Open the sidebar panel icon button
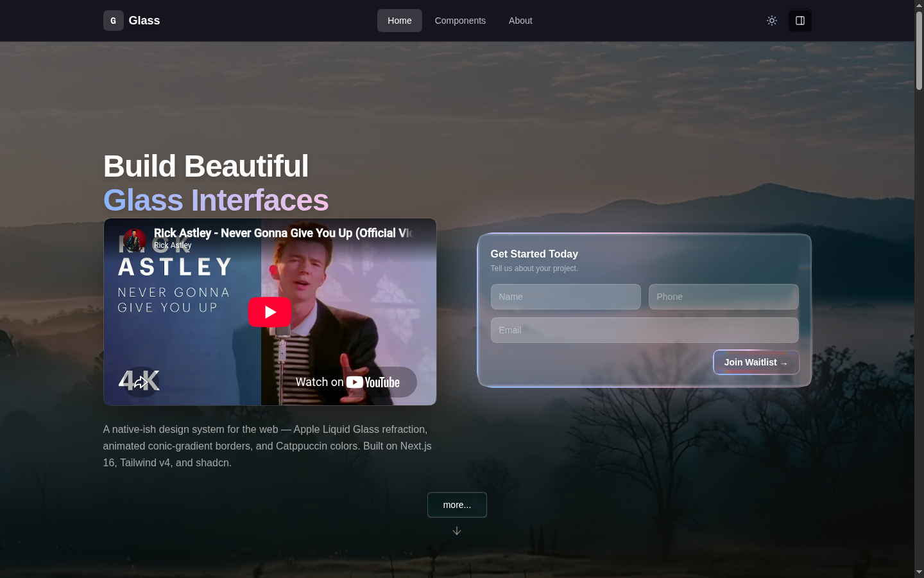Viewport: 924px width, 578px height. coord(800,21)
